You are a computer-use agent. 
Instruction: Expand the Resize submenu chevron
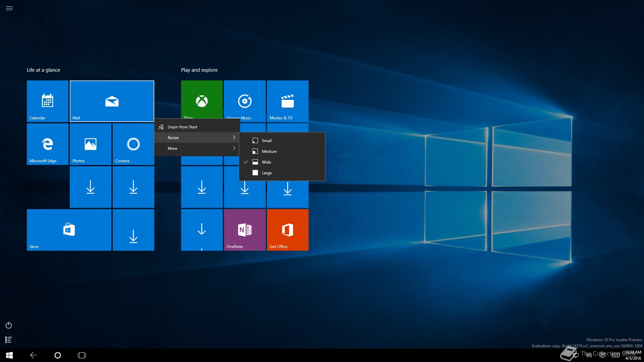pos(234,137)
